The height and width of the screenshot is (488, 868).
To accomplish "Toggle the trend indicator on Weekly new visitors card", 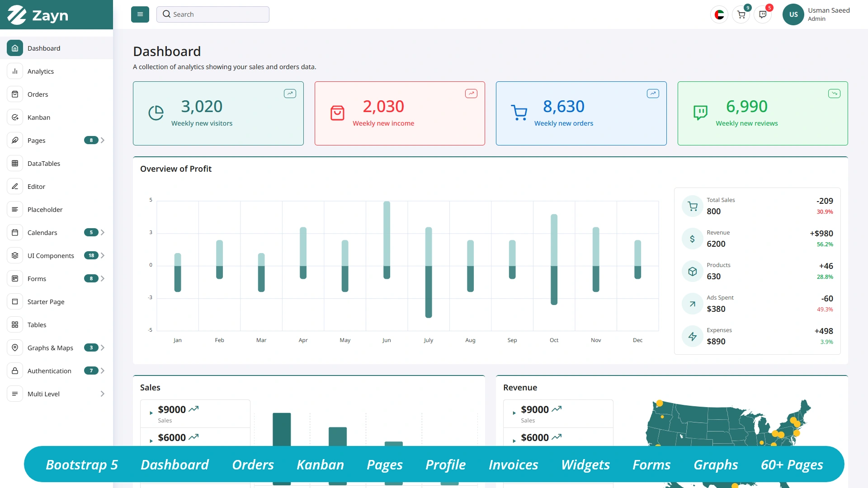I will (x=290, y=93).
